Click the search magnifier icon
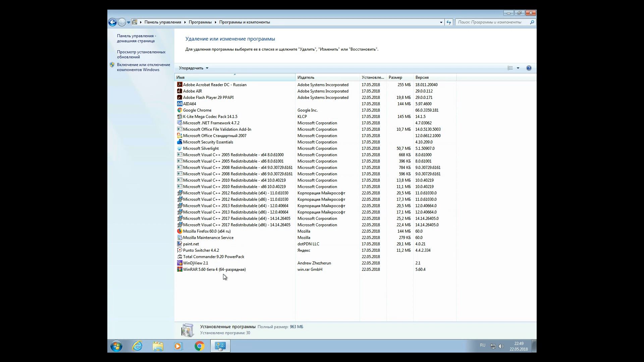Image resolution: width=644 pixels, height=362 pixels. (x=532, y=22)
